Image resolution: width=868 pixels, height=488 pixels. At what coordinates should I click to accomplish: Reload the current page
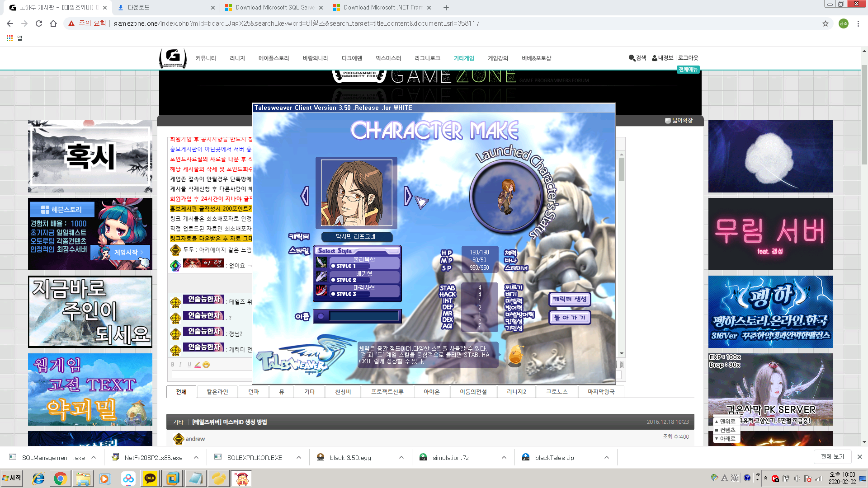pyautogui.click(x=39, y=23)
